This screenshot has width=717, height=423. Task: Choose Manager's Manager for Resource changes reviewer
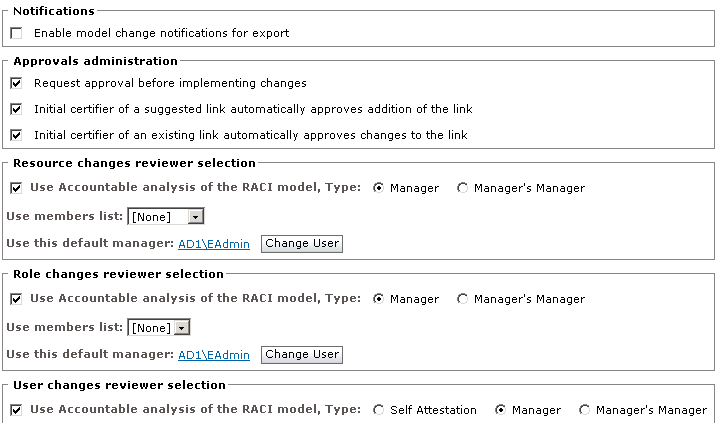click(463, 187)
